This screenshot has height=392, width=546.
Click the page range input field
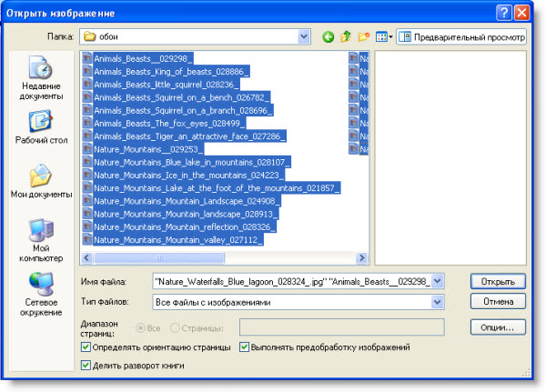tap(342, 327)
